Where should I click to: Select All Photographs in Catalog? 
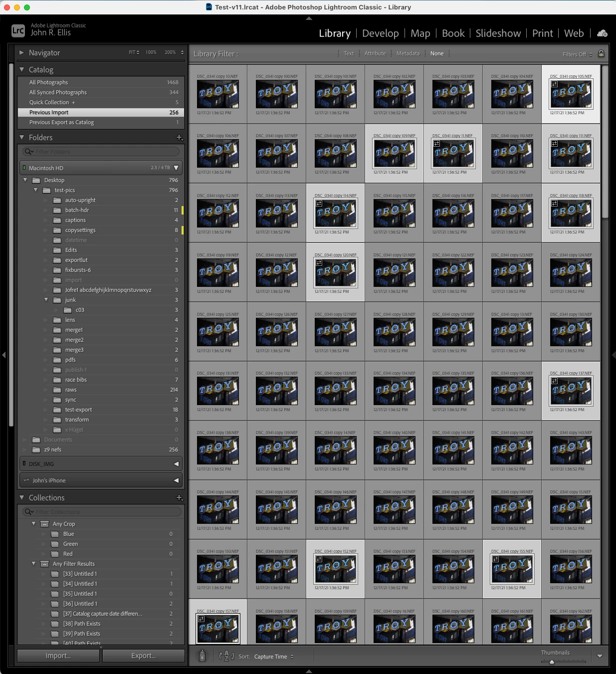tap(101, 82)
